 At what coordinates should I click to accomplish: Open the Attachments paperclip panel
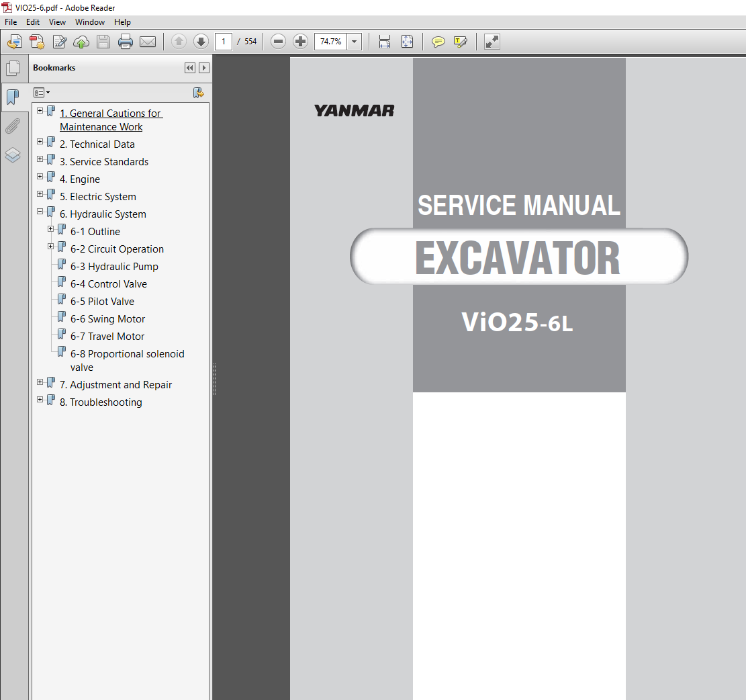tap(13, 126)
